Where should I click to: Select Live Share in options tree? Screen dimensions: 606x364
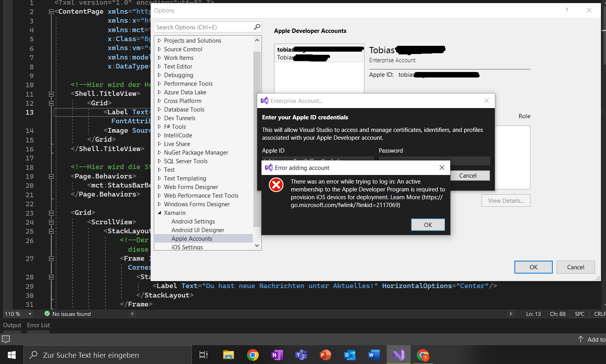pos(177,144)
